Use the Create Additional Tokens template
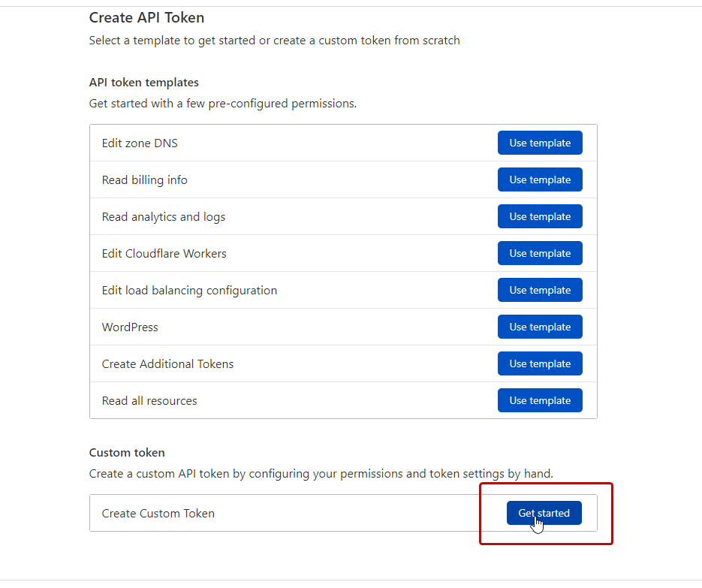The width and height of the screenshot is (702, 588). tap(540, 363)
